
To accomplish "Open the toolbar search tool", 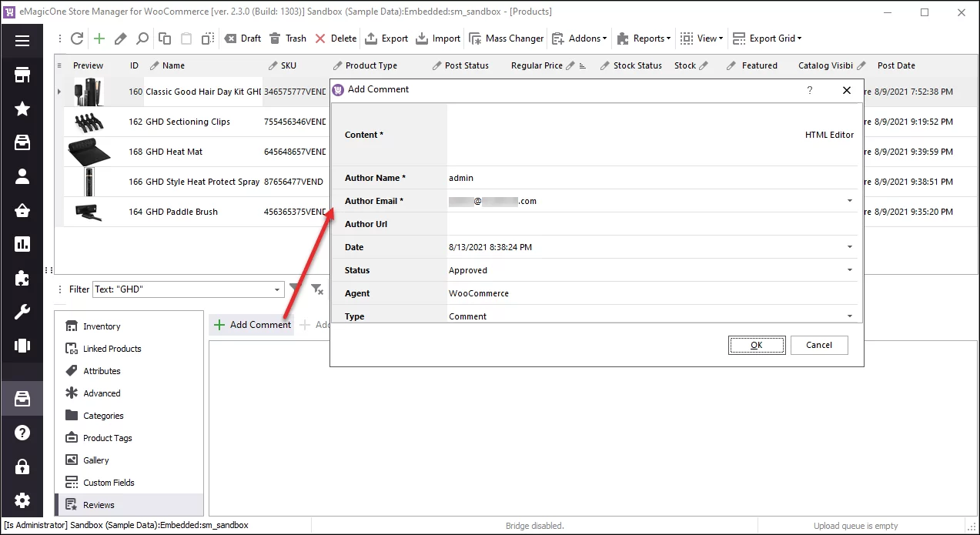I will (x=142, y=38).
